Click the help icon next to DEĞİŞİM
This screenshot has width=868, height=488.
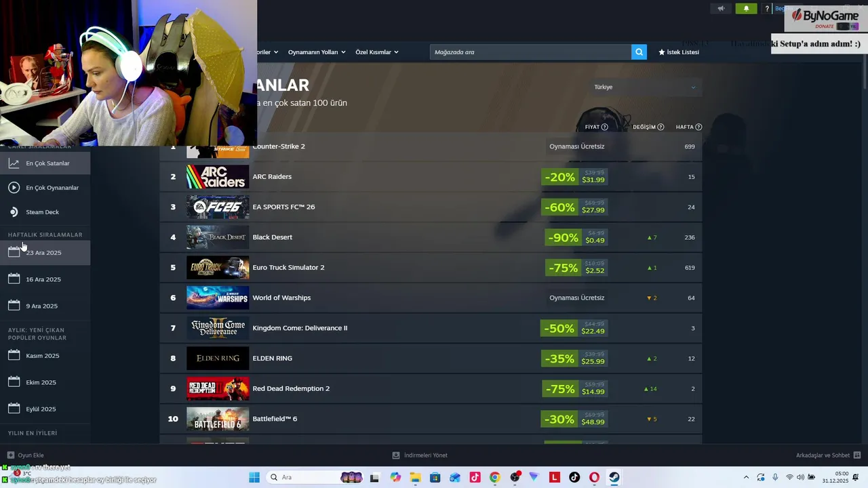[660, 127]
